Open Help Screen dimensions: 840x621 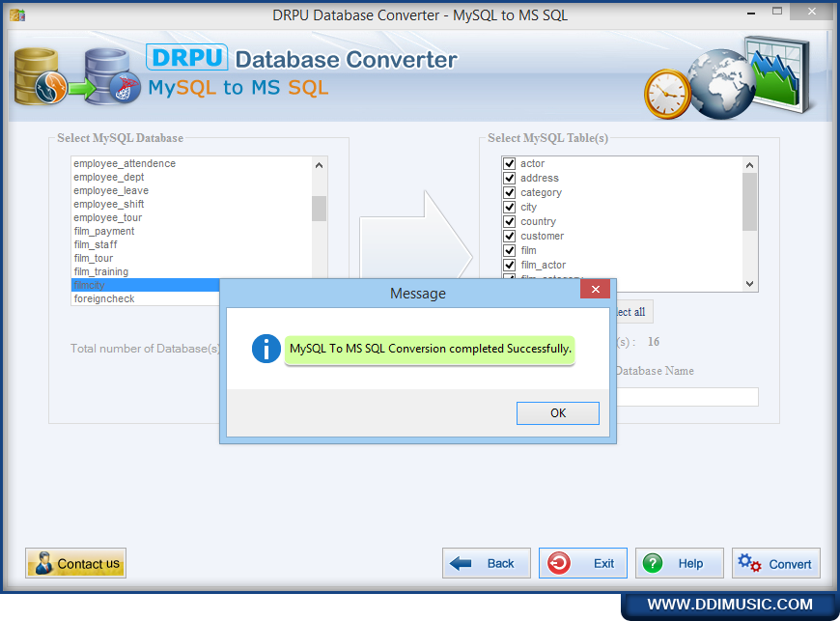680,563
